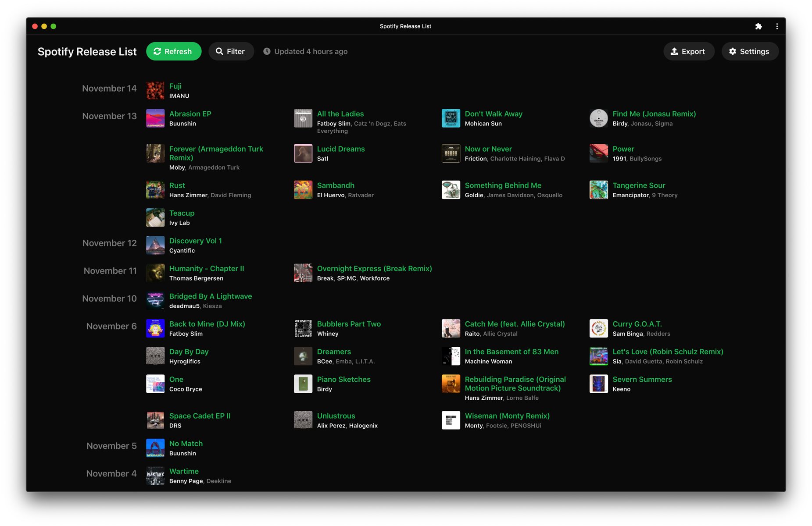This screenshot has height=526, width=812.
Task: Click artist Keeno
Action: click(x=622, y=389)
